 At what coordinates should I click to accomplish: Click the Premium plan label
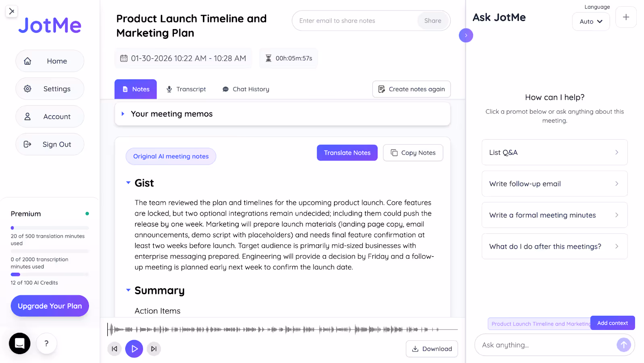(26, 214)
